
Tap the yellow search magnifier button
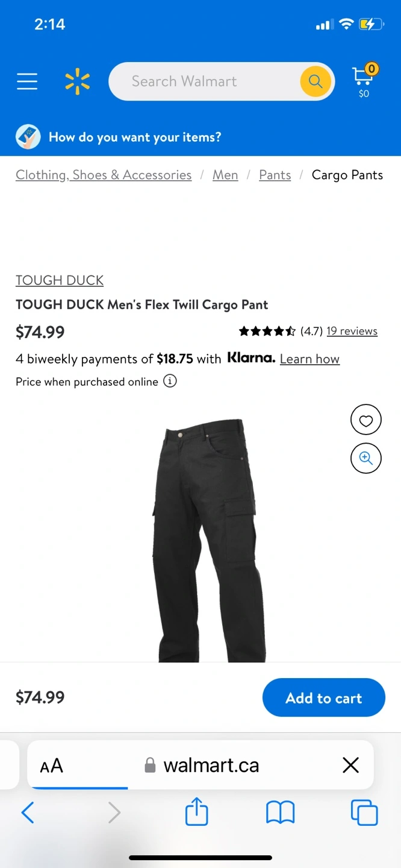click(316, 81)
